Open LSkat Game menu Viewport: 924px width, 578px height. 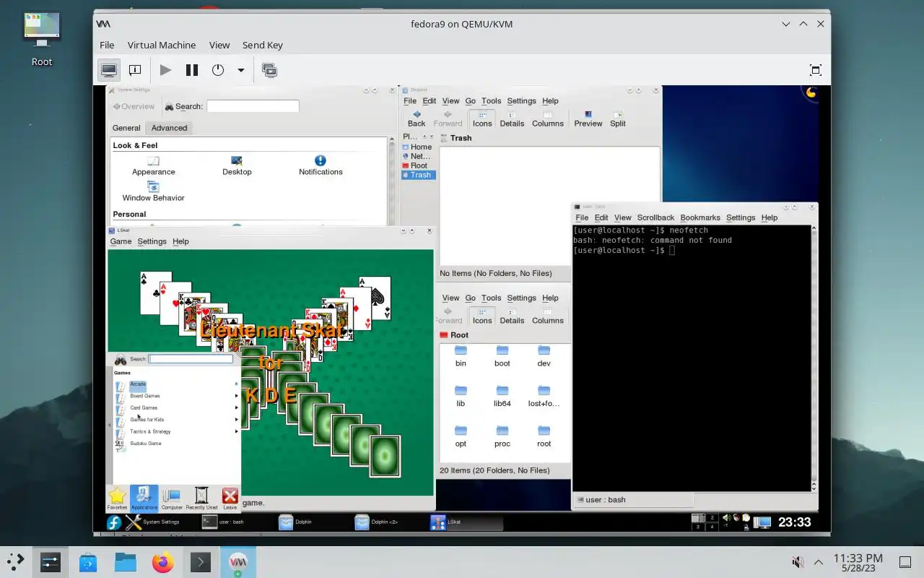pyautogui.click(x=121, y=241)
